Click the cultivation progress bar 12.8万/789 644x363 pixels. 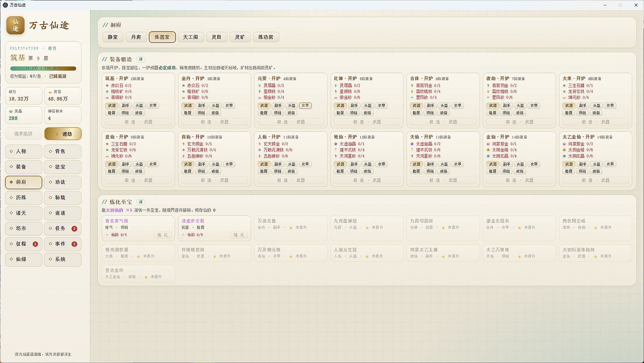[43, 69]
